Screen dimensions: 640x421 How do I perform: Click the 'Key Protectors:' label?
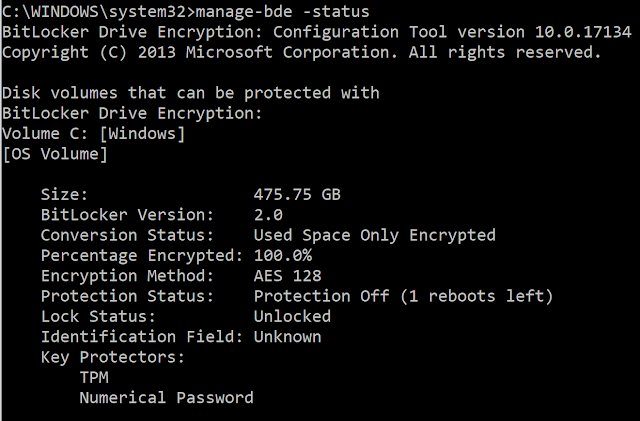tap(98, 357)
